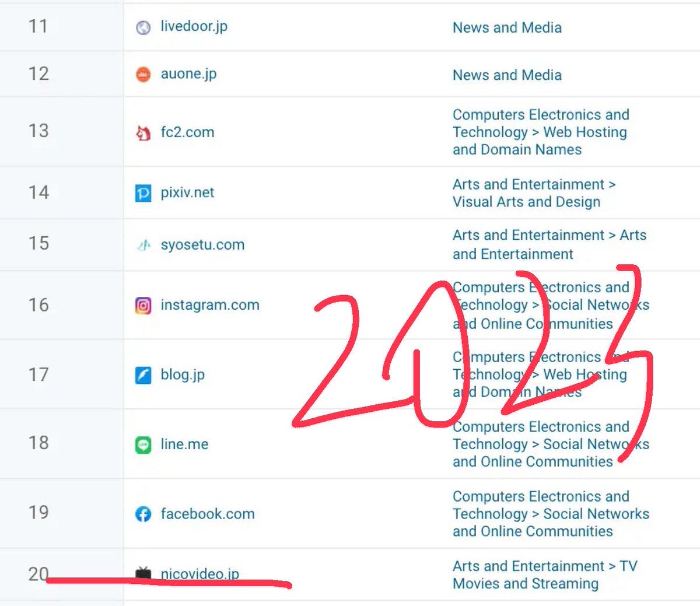700x606 pixels.
Task: Click rank number 18
Action: click(38, 443)
